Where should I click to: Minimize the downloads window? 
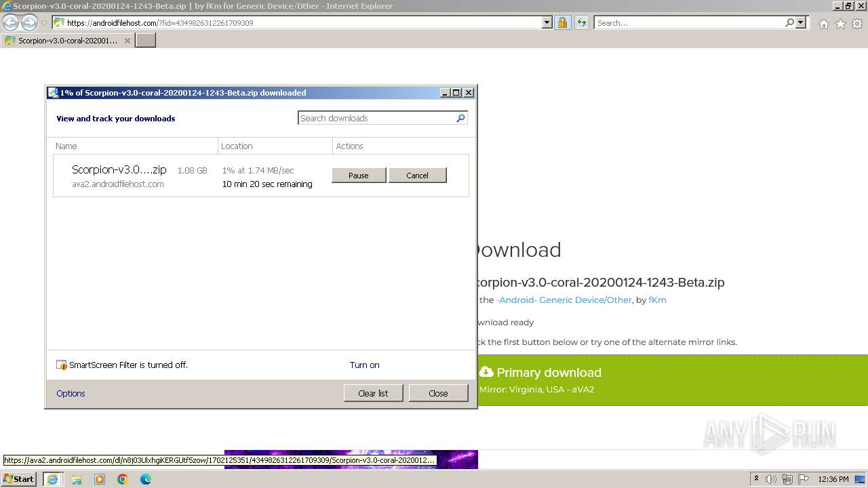pyautogui.click(x=445, y=93)
